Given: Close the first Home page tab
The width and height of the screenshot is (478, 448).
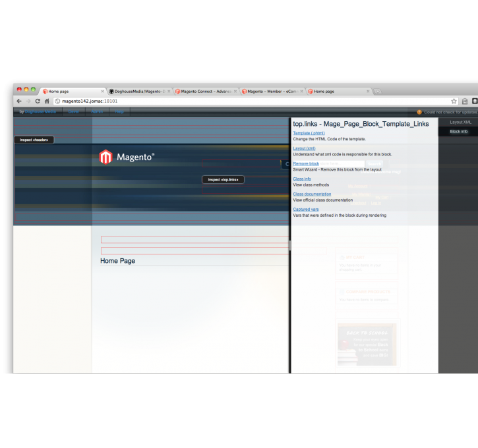Looking at the screenshot, I should click(102, 92).
